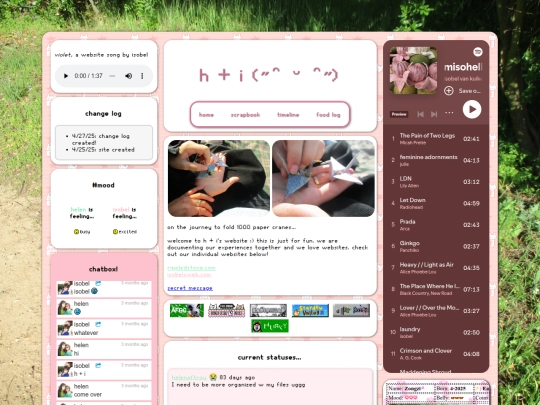Viewport: 540px width, 405px height.
Task: Play LDN by Lily Allen
Action: pos(436,181)
